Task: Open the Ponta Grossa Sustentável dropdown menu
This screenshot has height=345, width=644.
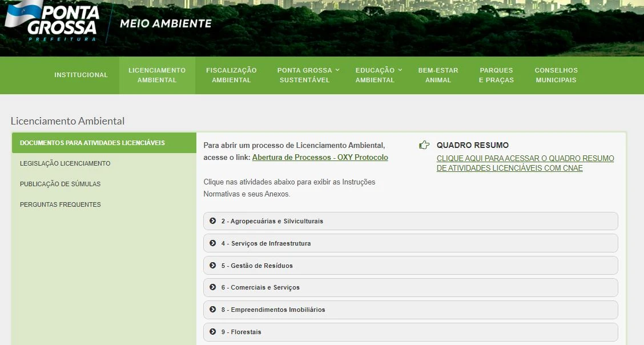Action: pos(308,75)
